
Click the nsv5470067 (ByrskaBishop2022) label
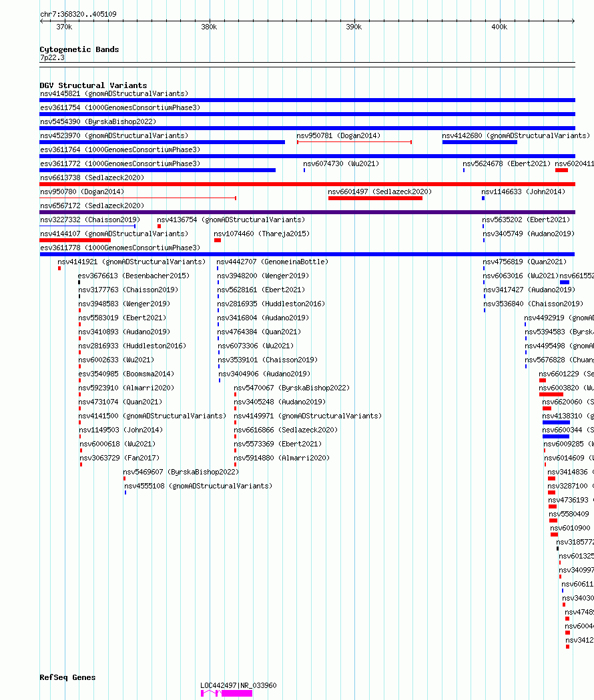pos(292,388)
